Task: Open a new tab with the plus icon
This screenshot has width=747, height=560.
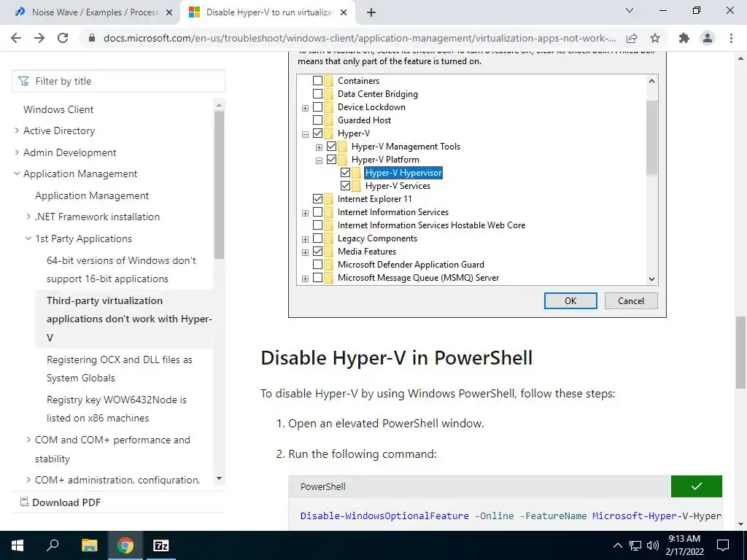Action: click(x=371, y=12)
